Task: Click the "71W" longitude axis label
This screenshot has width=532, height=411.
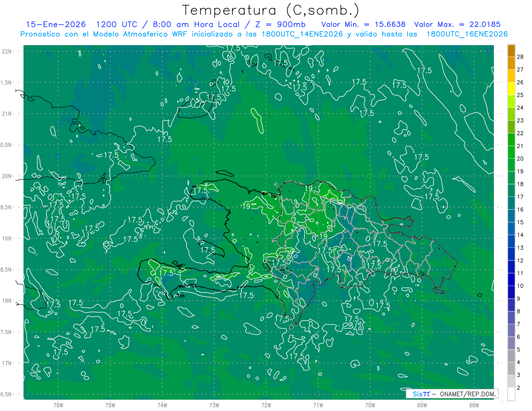Action: (x=318, y=405)
